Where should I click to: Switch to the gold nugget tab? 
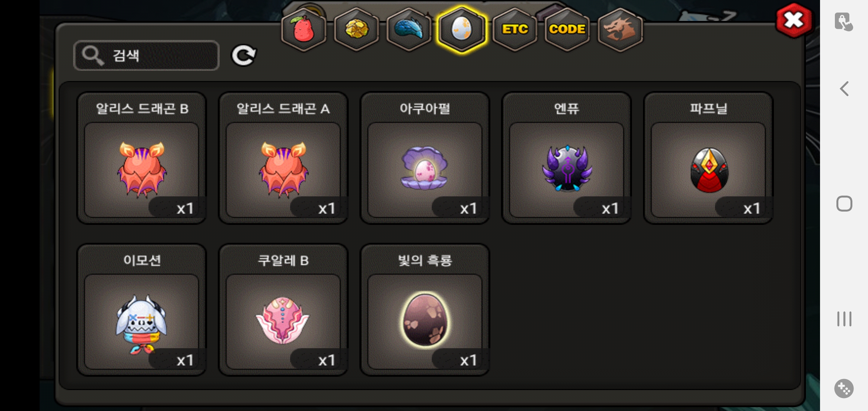(x=356, y=29)
